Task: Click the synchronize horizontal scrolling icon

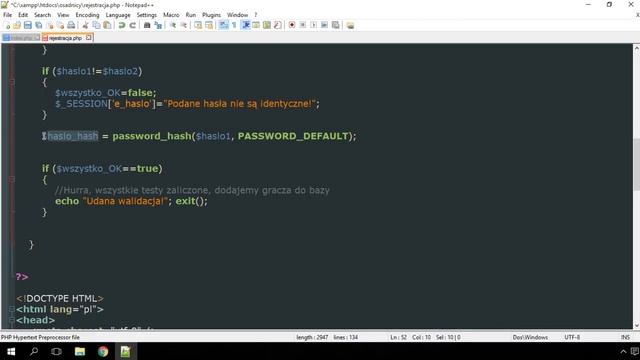Action: click(209, 25)
